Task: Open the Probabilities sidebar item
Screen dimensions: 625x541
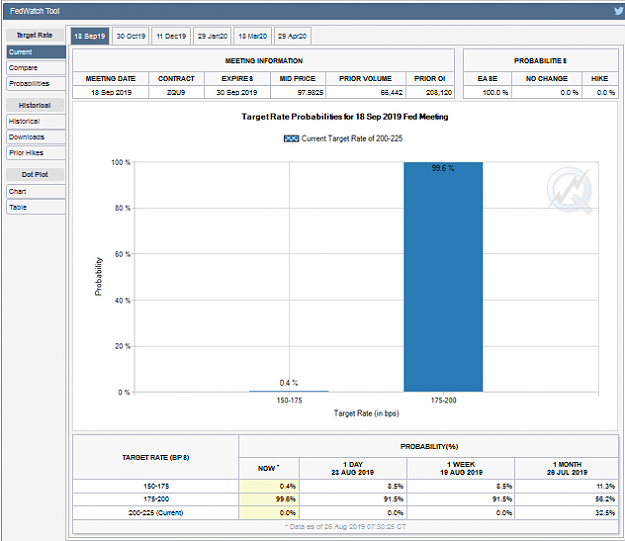Action: click(x=36, y=83)
